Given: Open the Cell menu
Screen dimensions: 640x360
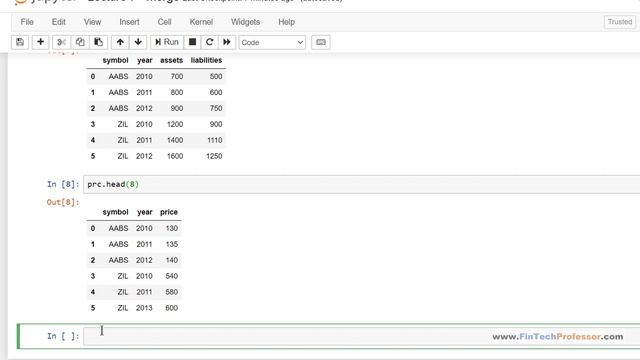Looking at the screenshot, I should tap(164, 22).
